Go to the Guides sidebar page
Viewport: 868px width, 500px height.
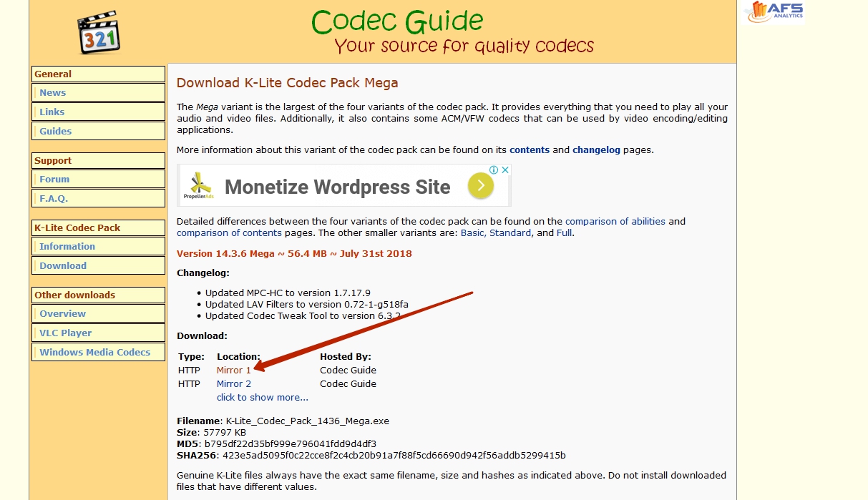pyautogui.click(x=56, y=132)
